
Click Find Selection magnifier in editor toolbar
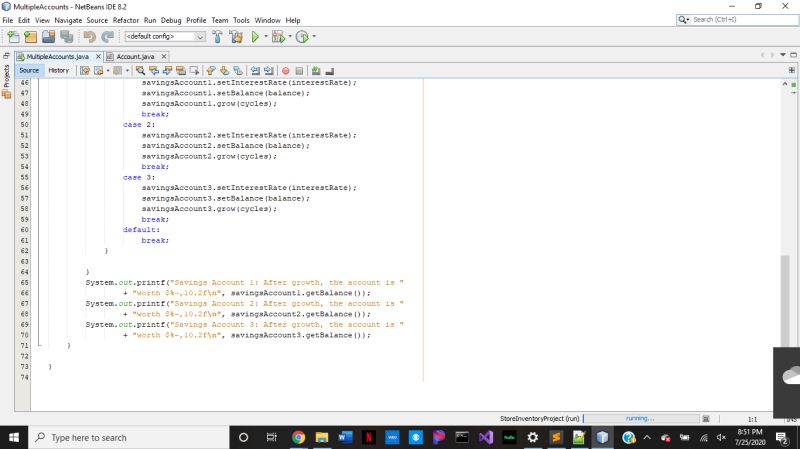[x=140, y=71]
